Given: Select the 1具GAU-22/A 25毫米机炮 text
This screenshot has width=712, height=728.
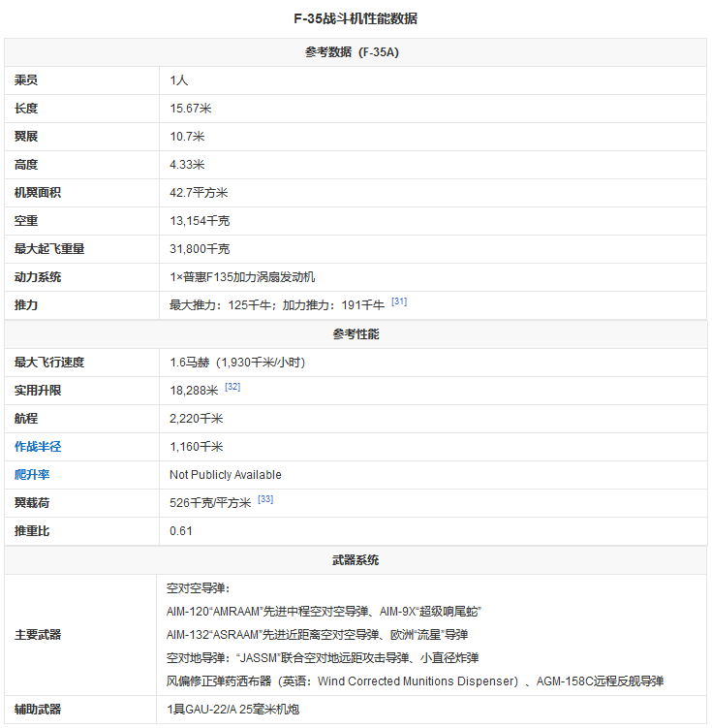Looking at the screenshot, I should click(x=233, y=710).
